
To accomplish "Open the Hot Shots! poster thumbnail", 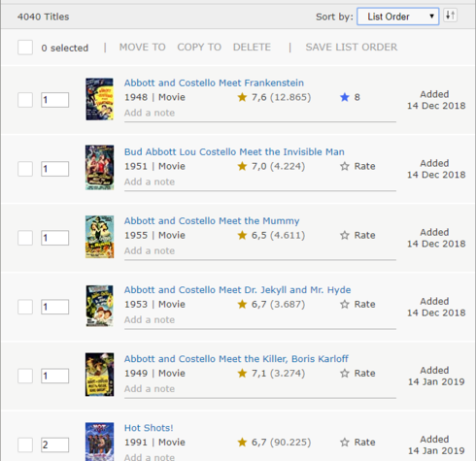I will point(99,442).
